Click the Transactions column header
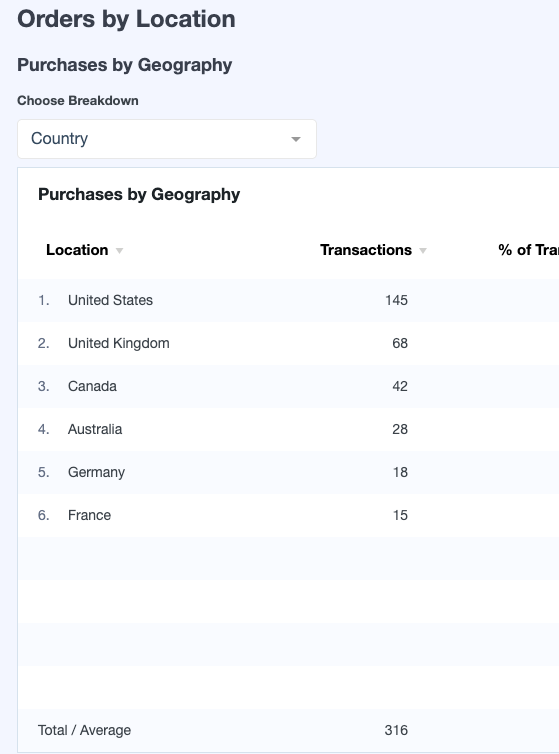This screenshot has height=754, width=559. [x=366, y=250]
